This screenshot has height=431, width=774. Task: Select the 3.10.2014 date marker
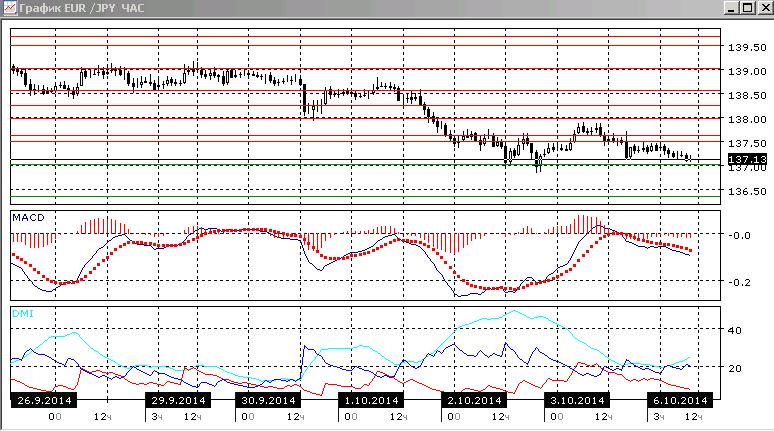[577, 400]
